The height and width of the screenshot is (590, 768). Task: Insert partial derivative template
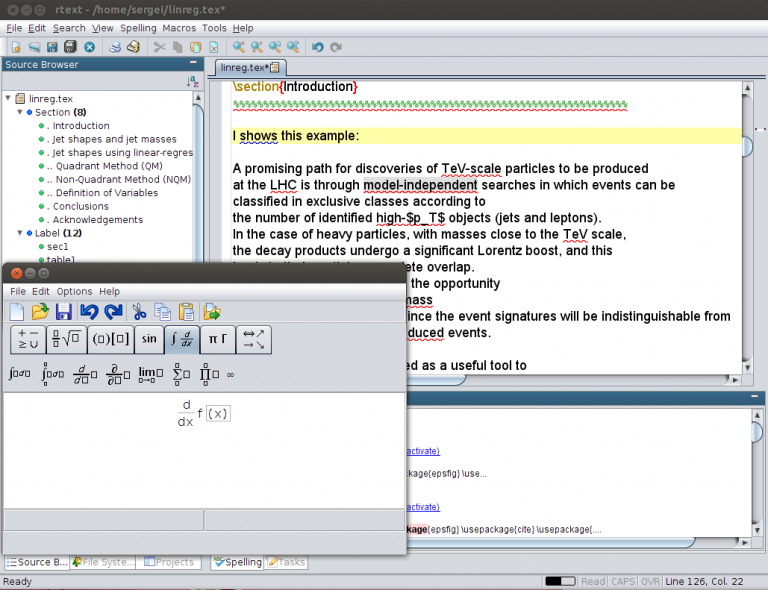click(x=118, y=374)
